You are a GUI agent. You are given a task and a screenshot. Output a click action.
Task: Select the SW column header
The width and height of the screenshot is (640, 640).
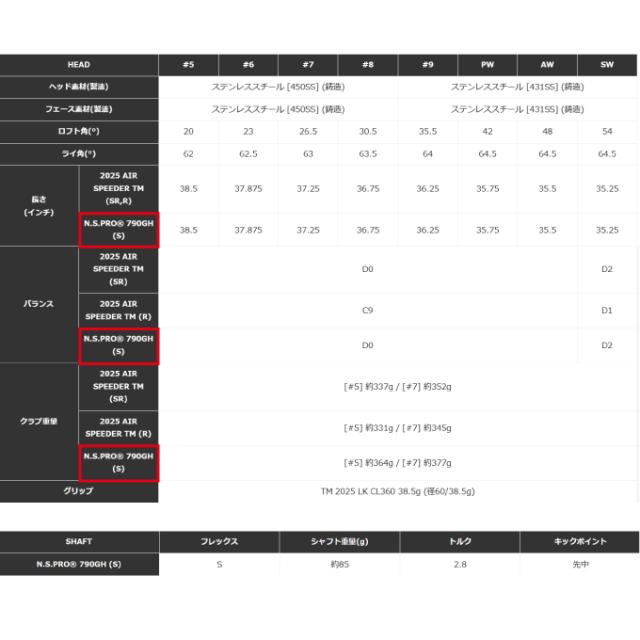tap(607, 65)
